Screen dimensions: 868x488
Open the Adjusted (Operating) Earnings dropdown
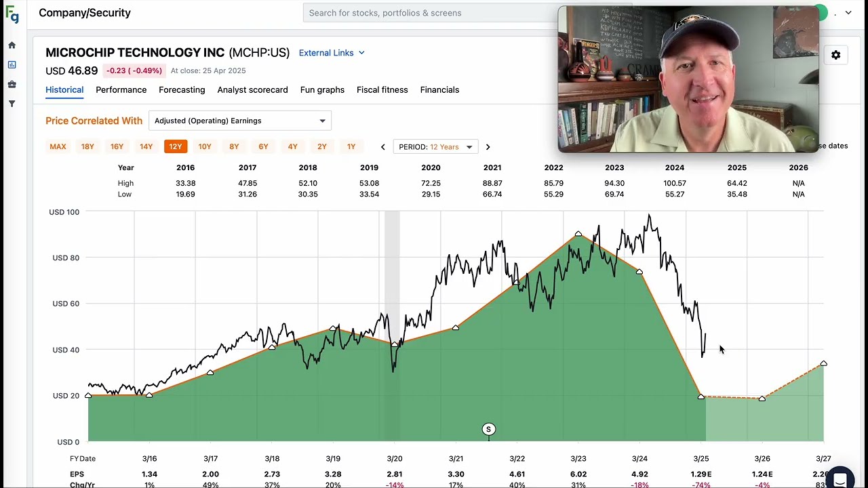coord(239,121)
